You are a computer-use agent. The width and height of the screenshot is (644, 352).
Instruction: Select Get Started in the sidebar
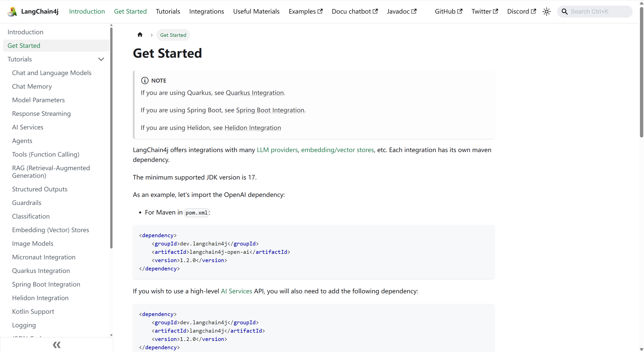click(56, 46)
